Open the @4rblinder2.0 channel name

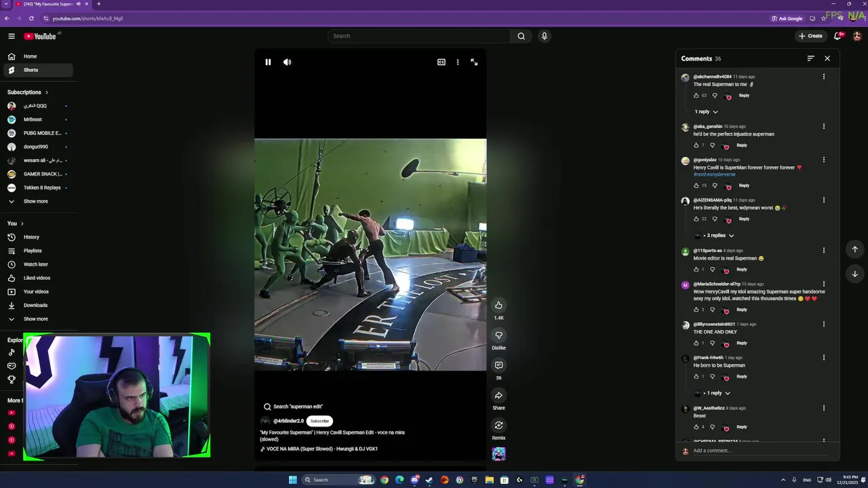pyautogui.click(x=288, y=421)
